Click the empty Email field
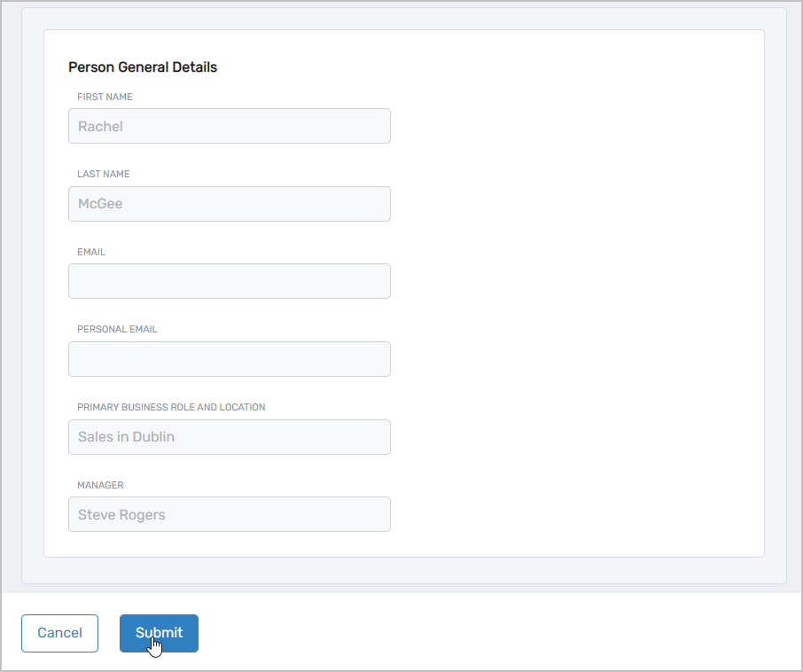Screen dimensions: 803x672 tap(230, 281)
